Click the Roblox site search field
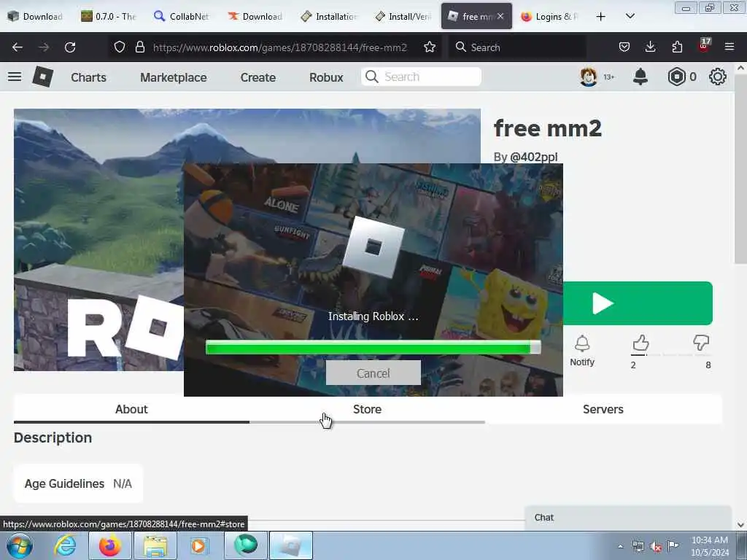 421,77
